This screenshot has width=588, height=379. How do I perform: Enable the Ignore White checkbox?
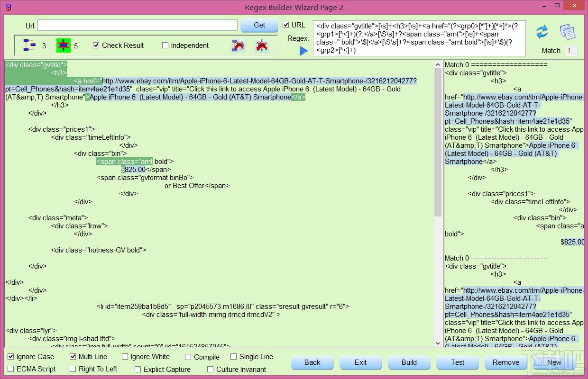coord(125,357)
